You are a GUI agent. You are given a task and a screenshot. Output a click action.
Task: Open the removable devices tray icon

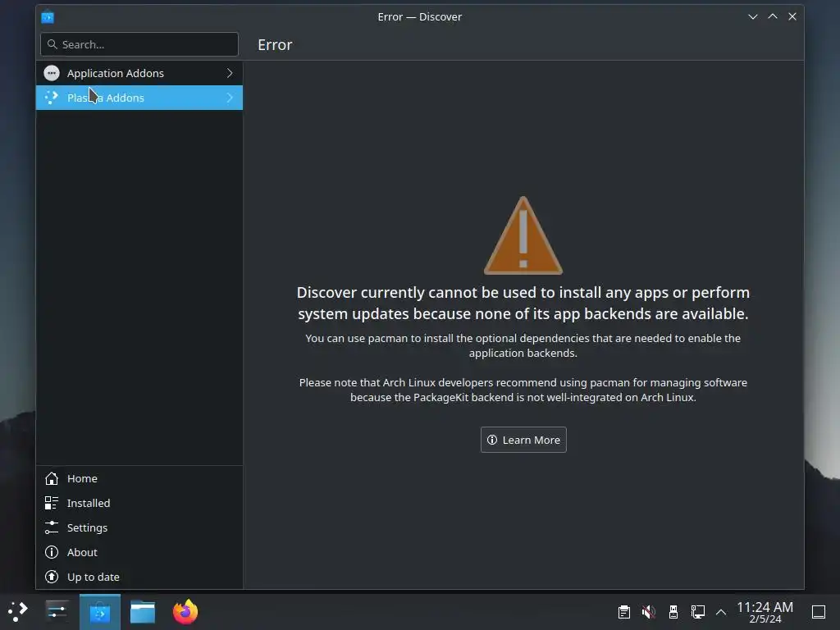tap(673, 612)
